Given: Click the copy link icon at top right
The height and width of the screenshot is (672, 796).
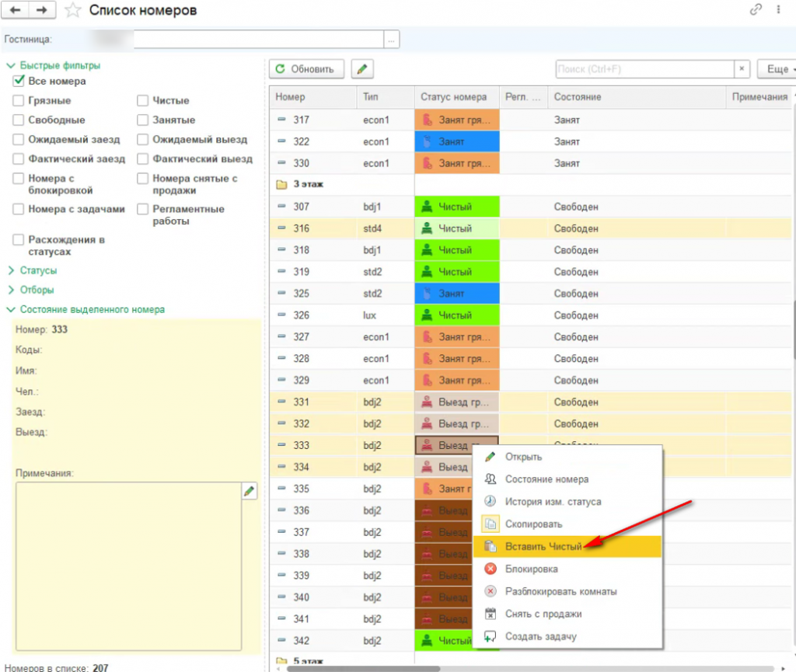Looking at the screenshot, I should tap(756, 9).
